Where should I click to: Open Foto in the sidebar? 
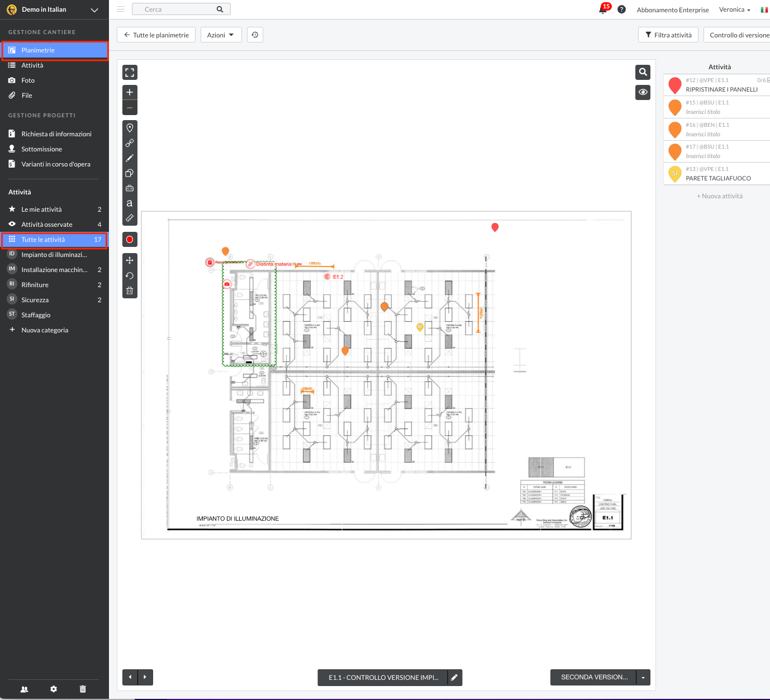click(28, 80)
